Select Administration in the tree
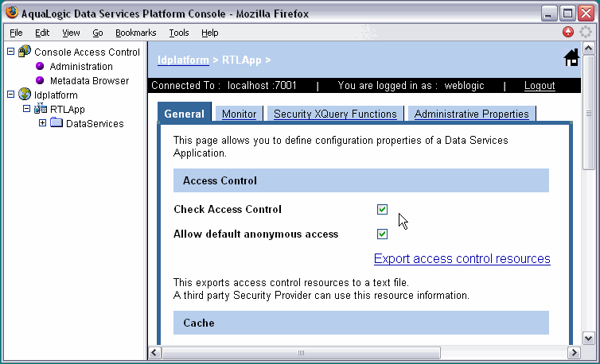Screen dimensions: 600x364 pyautogui.click(x=81, y=66)
